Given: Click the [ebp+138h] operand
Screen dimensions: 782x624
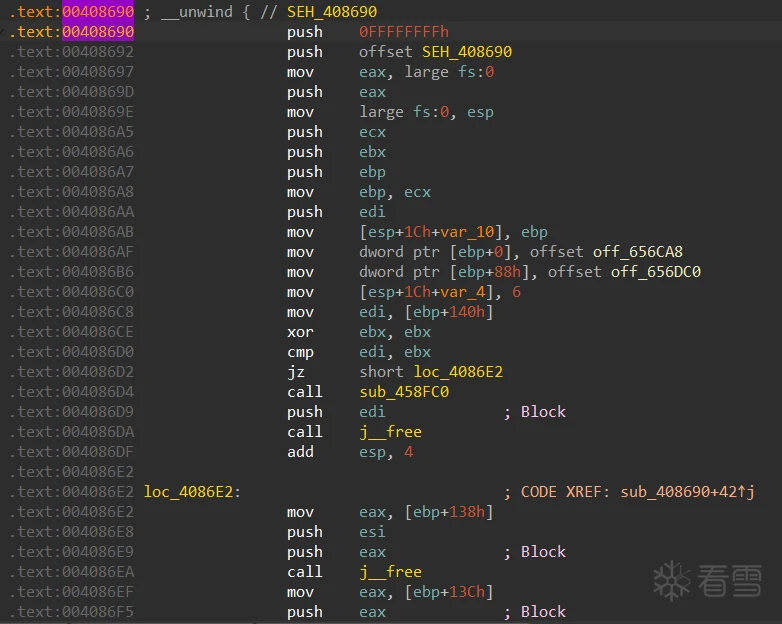Looking at the screenshot, I should pos(449,512).
